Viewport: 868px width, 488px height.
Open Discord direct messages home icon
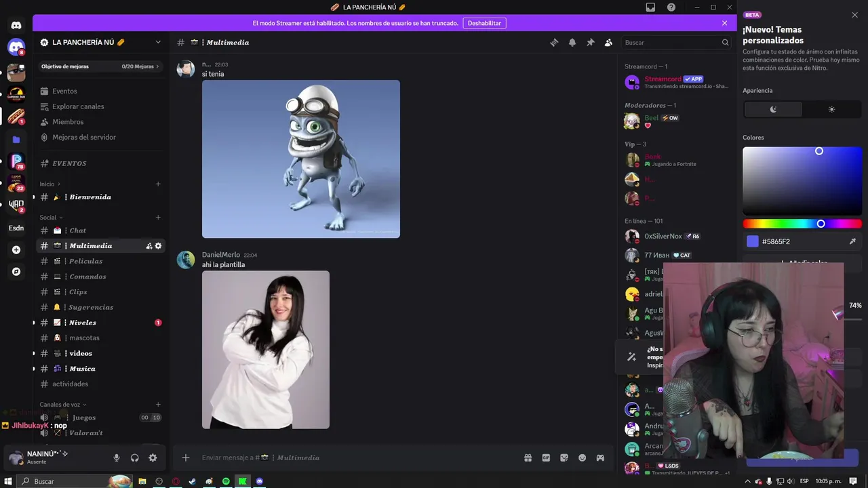click(16, 25)
